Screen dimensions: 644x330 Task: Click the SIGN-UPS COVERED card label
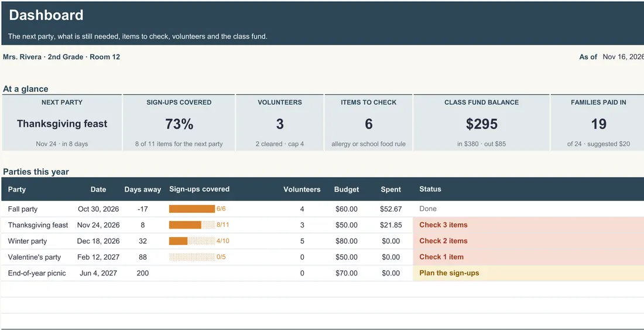(x=179, y=103)
